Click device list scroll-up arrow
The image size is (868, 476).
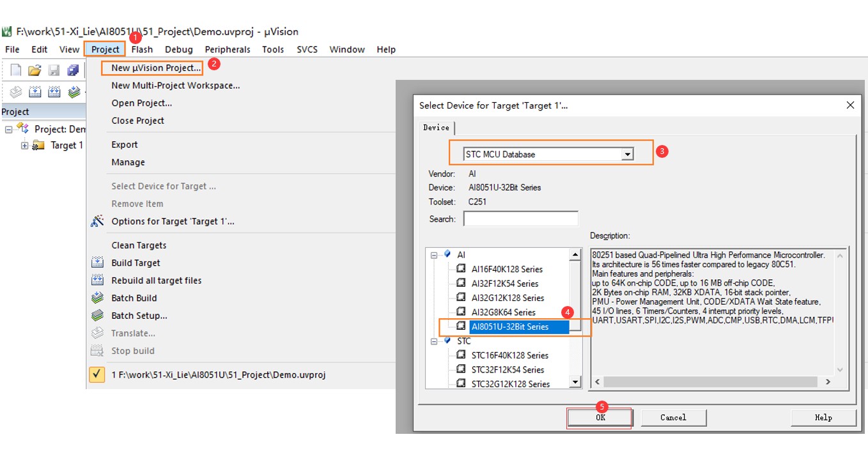pyautogui.click(x=575, y=254)
